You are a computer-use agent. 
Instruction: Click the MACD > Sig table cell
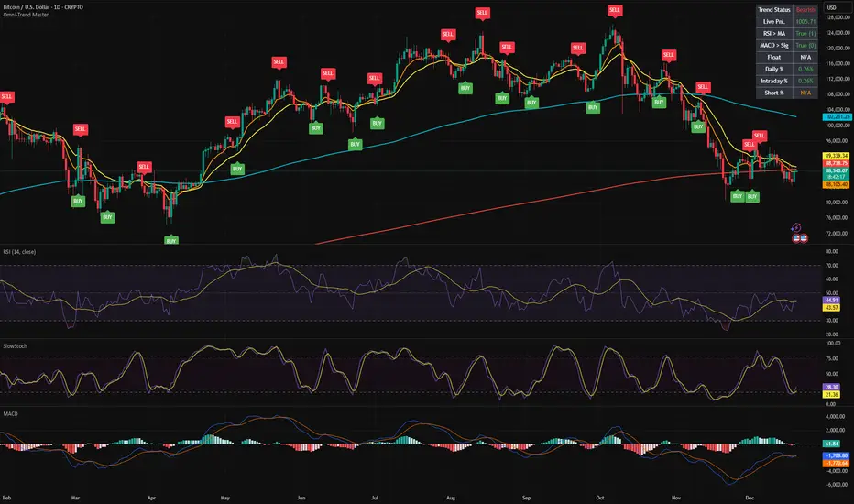coord(774,46)
